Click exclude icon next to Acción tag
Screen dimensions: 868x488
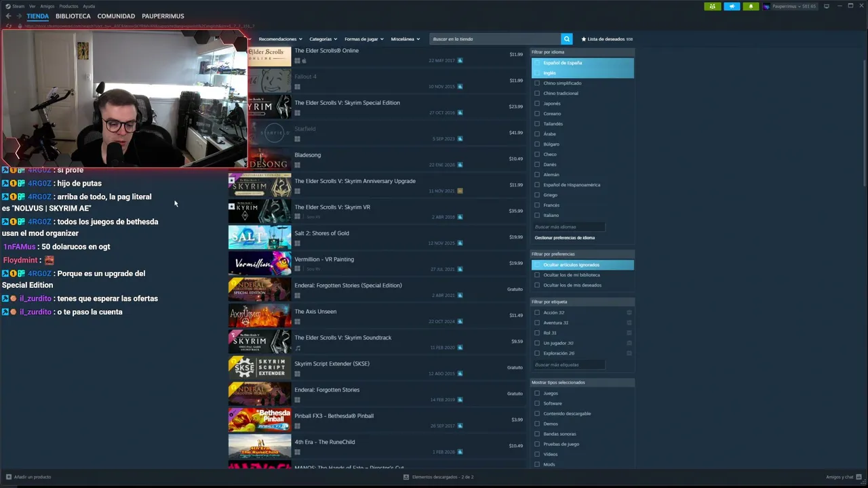629,312
